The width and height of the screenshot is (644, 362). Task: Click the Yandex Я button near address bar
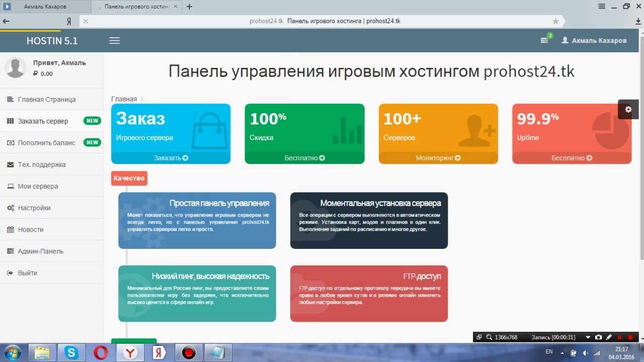coord(69,21)
